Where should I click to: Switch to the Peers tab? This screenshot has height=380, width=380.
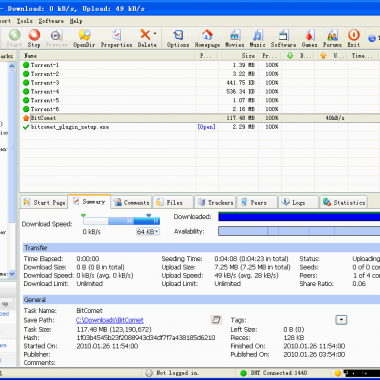coord(257,202)
